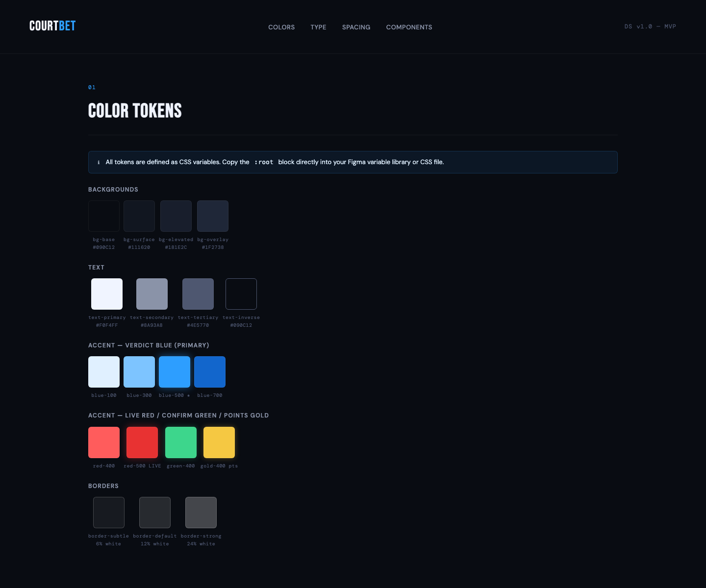706x588 pixels.
Task: Click the 01 section number
Action: (92, 87)
